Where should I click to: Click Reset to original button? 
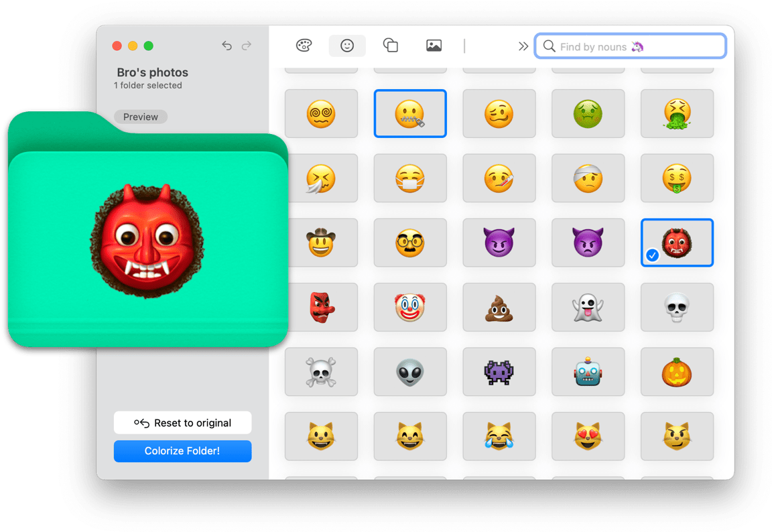[x=183, y=423]
